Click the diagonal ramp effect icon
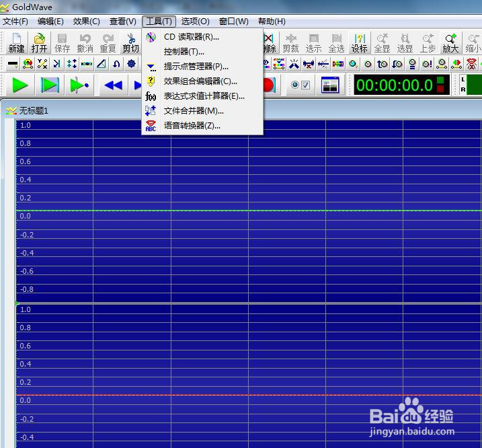This screenshot has width=482, height=448. 102,64
